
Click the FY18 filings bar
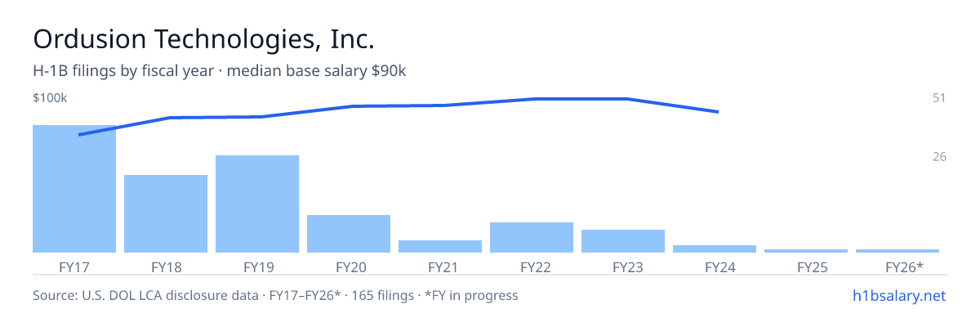166,213
